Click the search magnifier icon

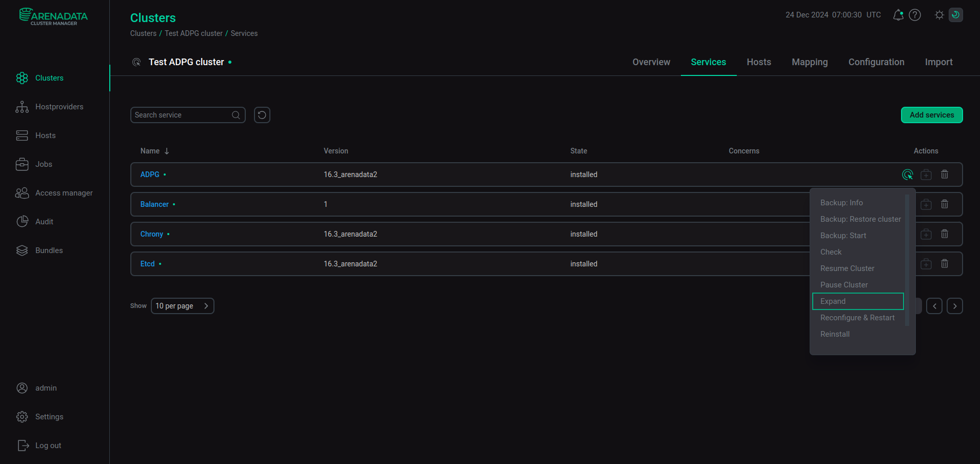tap(236, 115)
